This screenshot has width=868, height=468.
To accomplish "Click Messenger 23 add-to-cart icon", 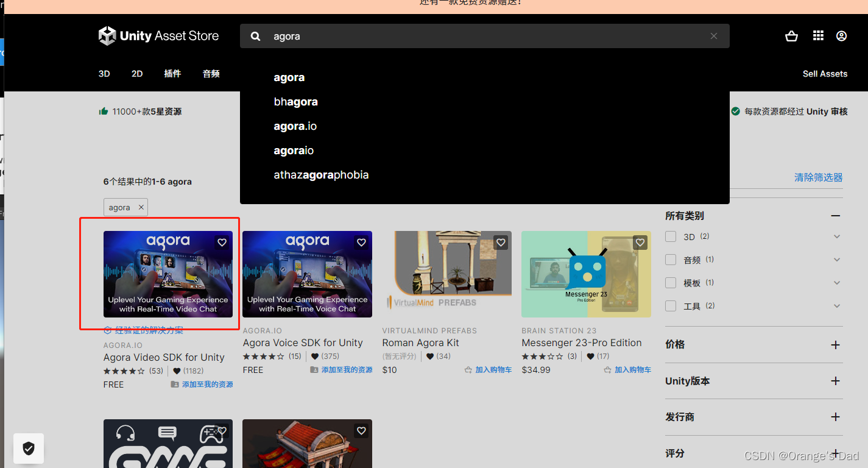I will click(x=607, y=370).
